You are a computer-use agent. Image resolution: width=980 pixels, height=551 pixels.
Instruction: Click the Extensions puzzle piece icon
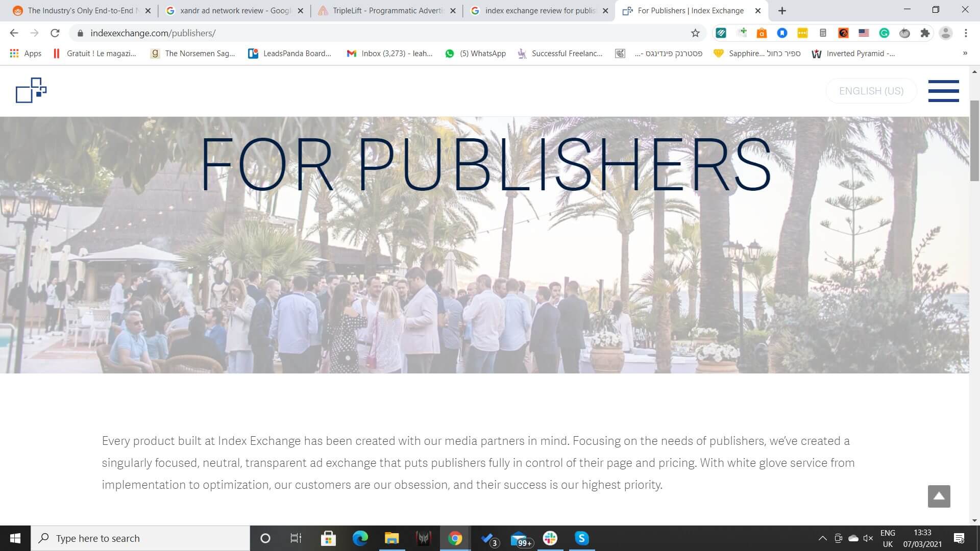(x=925, y=33)
